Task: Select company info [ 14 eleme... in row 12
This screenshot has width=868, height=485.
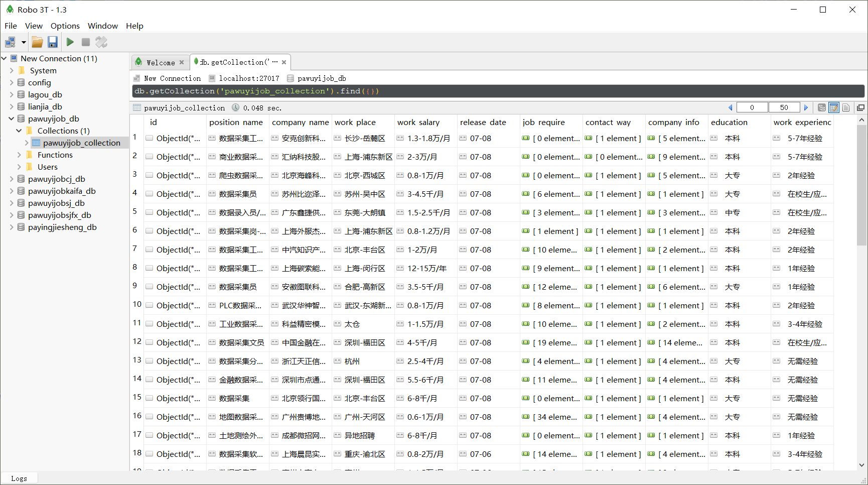Action: (677, 342)
